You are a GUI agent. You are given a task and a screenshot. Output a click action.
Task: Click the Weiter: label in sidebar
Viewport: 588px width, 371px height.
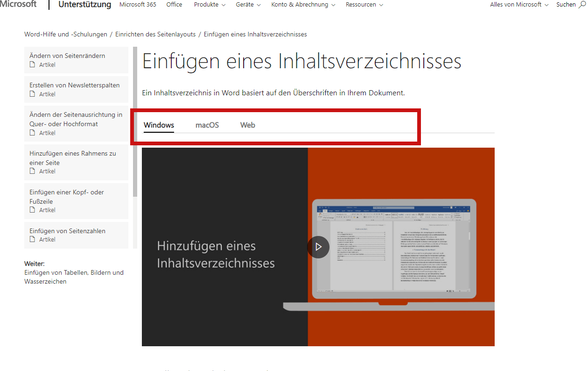[35, 264]
